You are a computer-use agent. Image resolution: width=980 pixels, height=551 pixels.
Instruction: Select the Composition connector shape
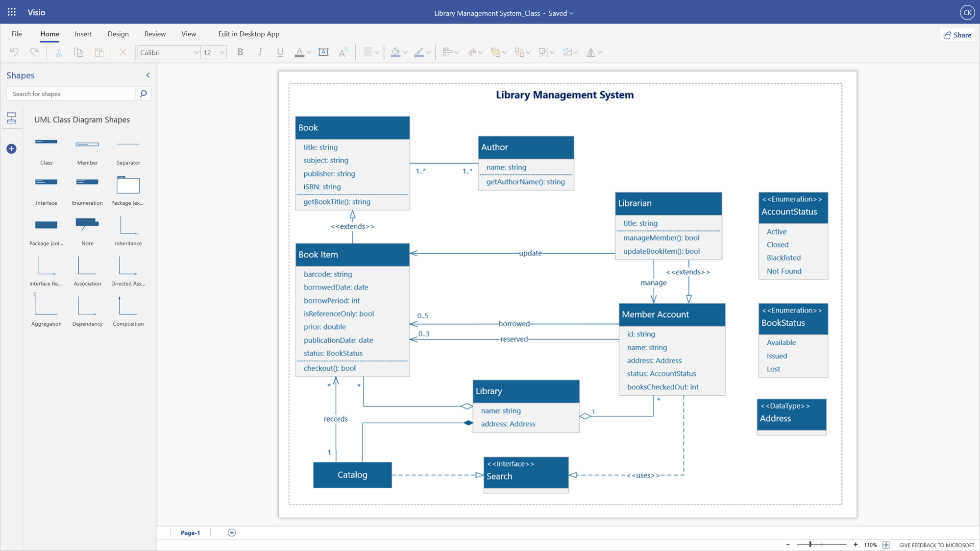pos(128,306)
